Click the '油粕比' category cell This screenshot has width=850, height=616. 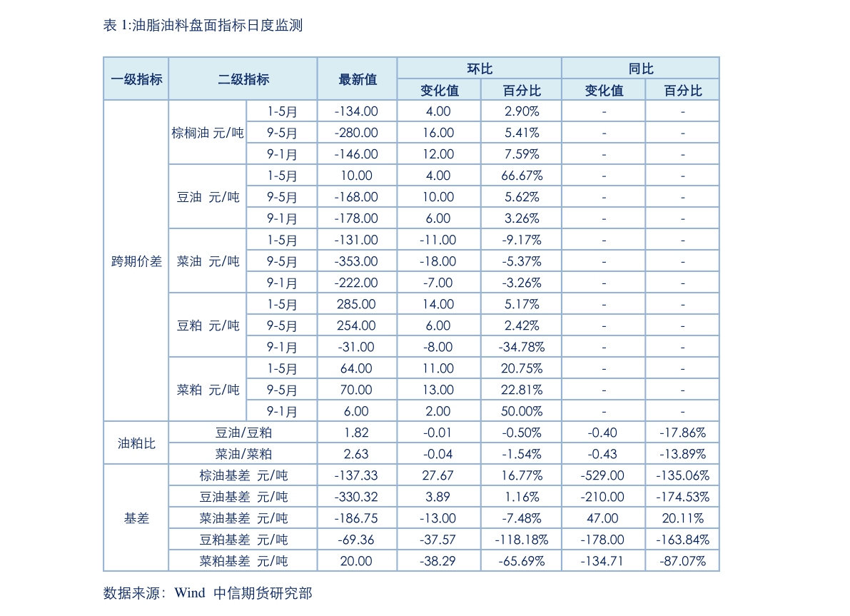(136, 443)
